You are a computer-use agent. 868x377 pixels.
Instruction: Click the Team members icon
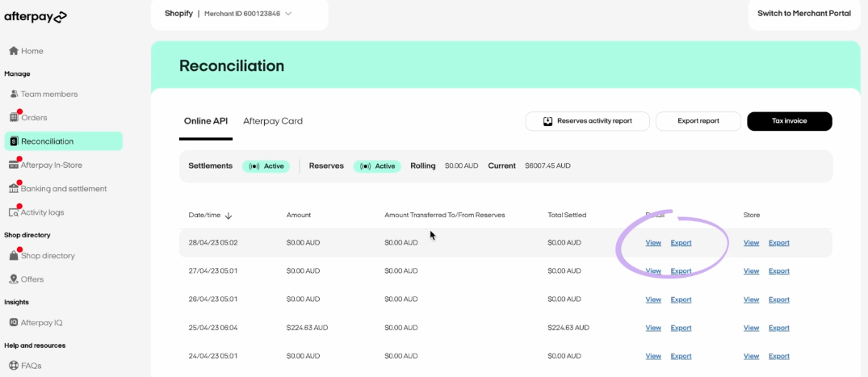14,94
